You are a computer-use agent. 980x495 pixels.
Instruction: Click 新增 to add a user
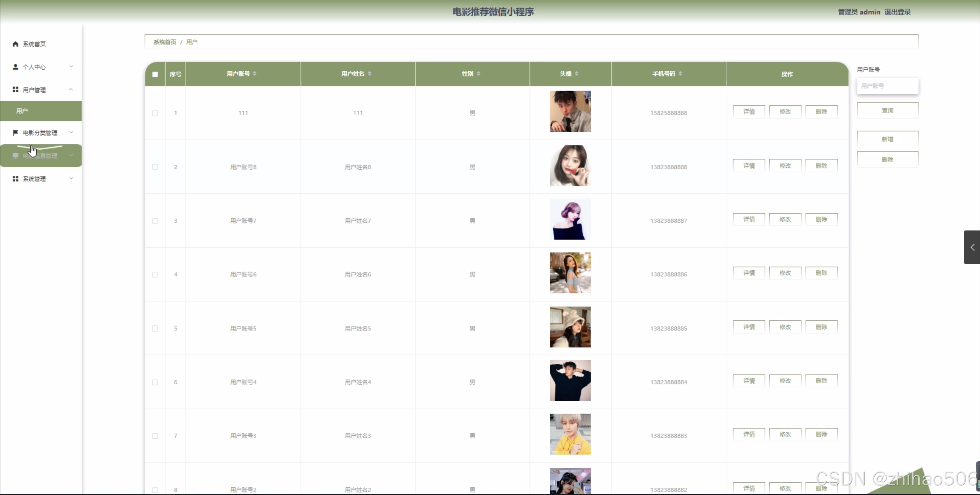point(887,139)
